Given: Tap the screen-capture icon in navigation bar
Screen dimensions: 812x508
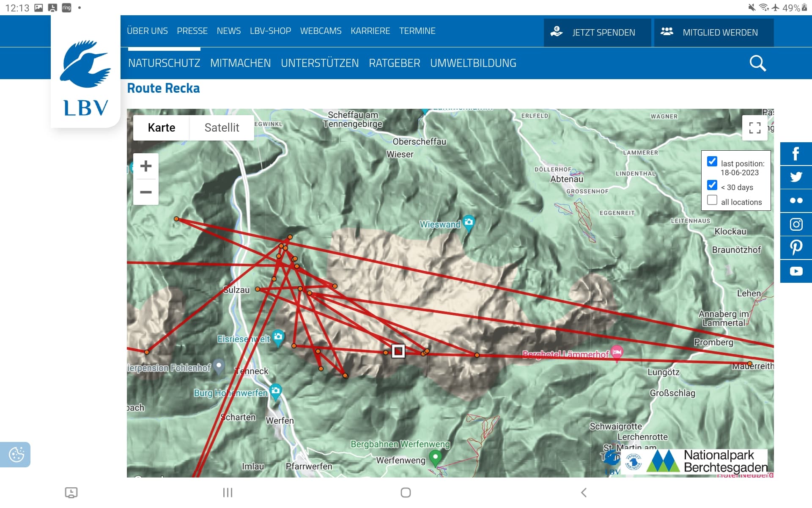Looking at the screenshot, I should coord(71,492).
